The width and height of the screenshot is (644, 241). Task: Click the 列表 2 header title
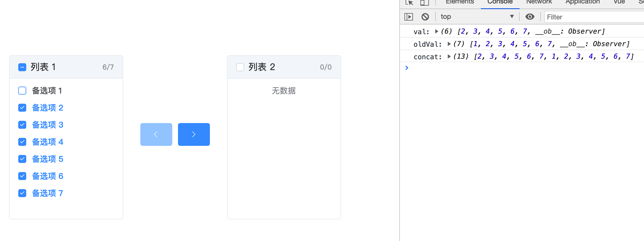click(x=262, y=67)
